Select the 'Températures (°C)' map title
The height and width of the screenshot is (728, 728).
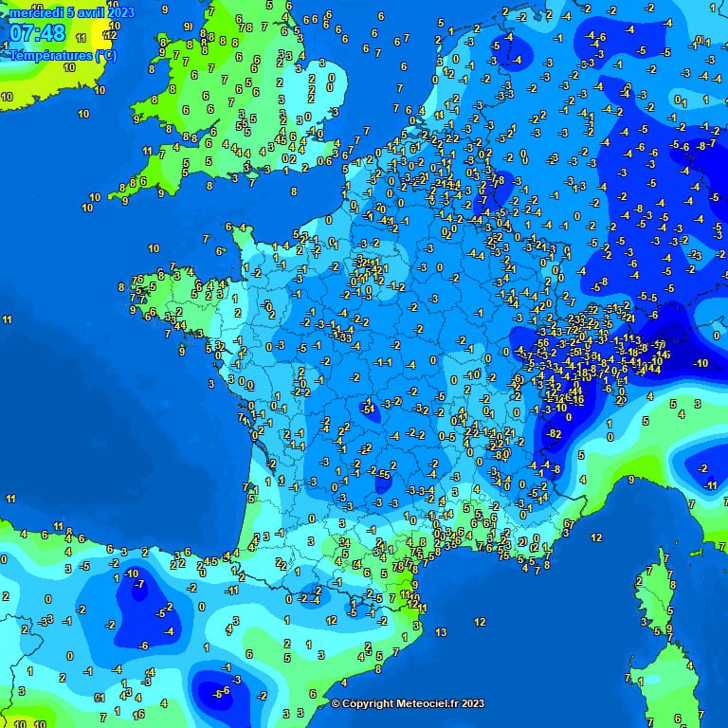click(63, 55)
